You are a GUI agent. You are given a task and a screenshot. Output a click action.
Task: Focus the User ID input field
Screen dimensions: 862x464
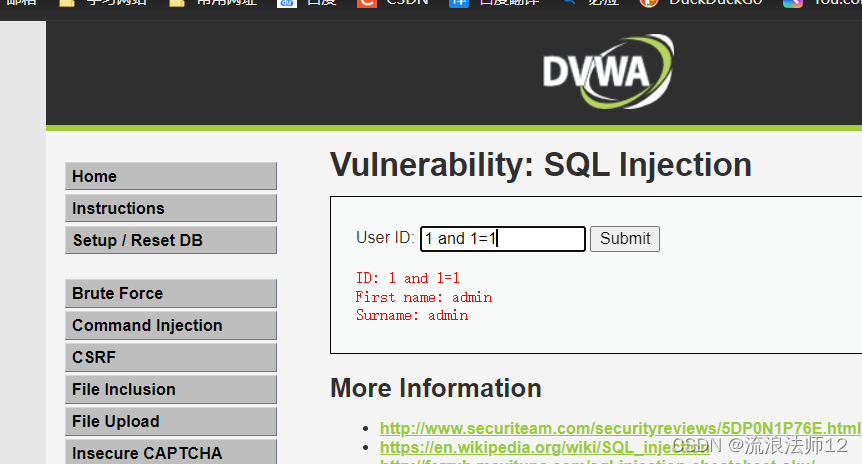pos(503,239)
